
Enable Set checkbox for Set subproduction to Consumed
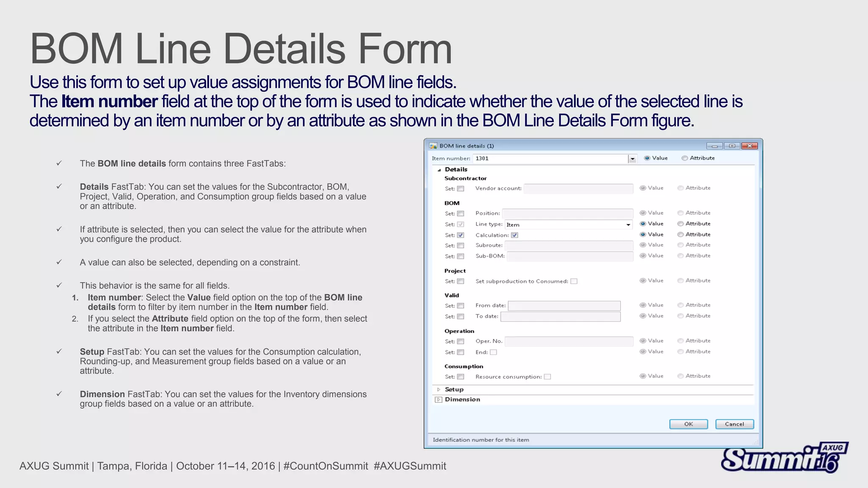pos(461,281)
